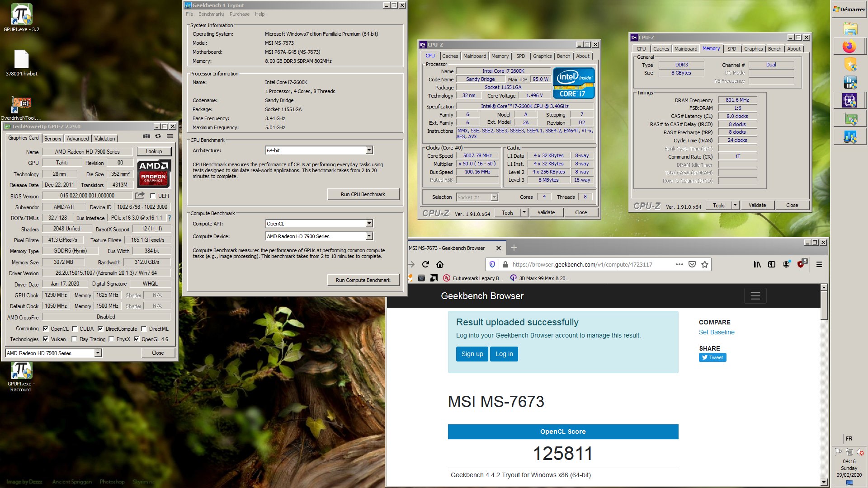Open Mainboard tab in left CPU-Z
The image size is (868, 488).
point(475,56)
